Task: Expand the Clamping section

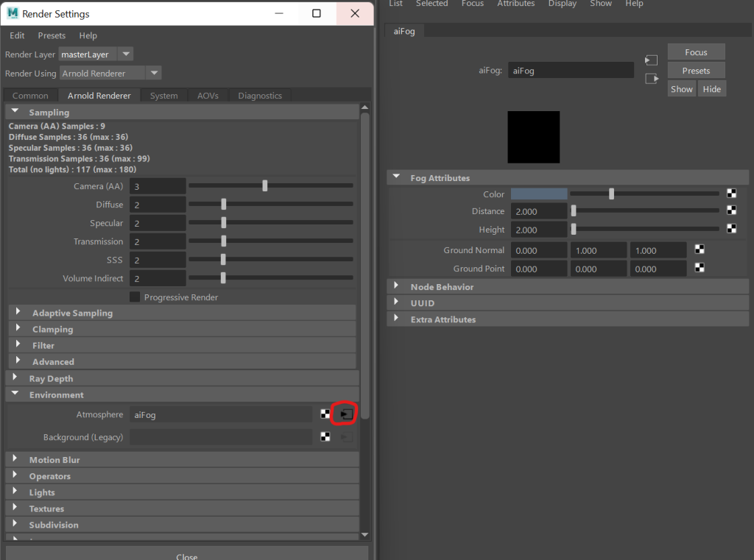Action: tap(18, 327)
